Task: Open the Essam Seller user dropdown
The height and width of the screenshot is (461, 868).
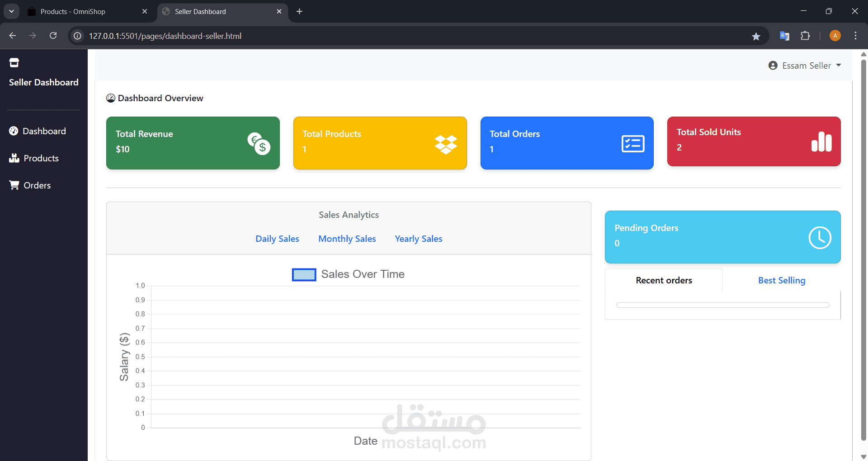Action: (x=805, y=66)
